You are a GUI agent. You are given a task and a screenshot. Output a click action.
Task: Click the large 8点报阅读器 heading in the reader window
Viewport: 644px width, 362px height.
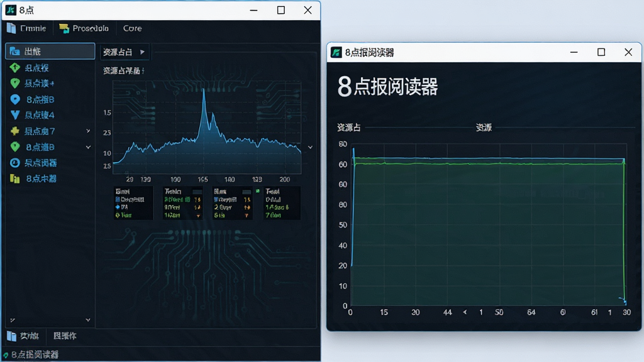(x=387, y=87)
